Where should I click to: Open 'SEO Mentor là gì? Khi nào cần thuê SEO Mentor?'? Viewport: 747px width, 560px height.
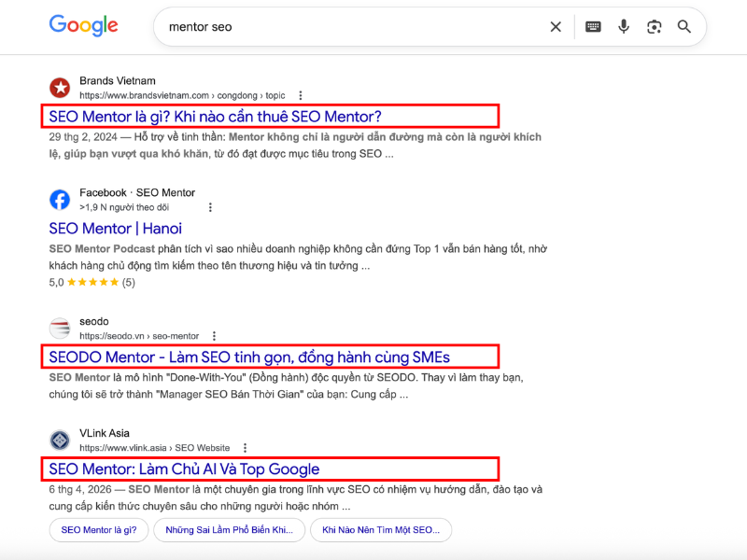216,117
